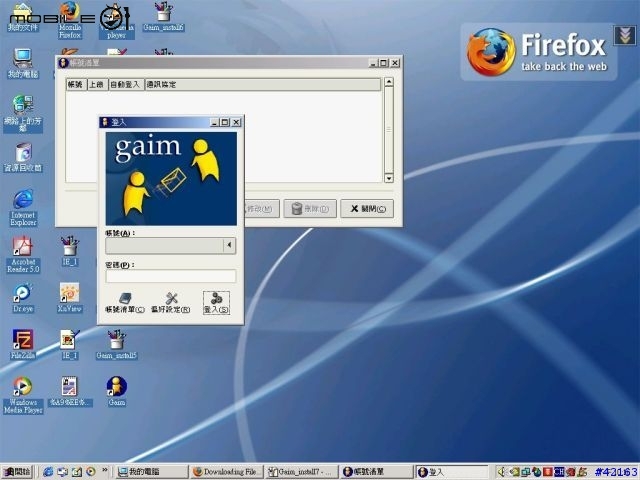640x480 pixels.
Task: Select the IE_1 paint-bucket icon beside Acrobat Reader
Action: [x=70, y=251]
